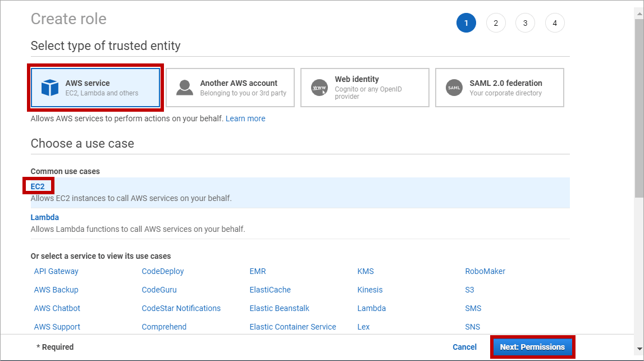Select Elastic Beanstalk service
Screen dimensions: 644x361
pos(279,308)
